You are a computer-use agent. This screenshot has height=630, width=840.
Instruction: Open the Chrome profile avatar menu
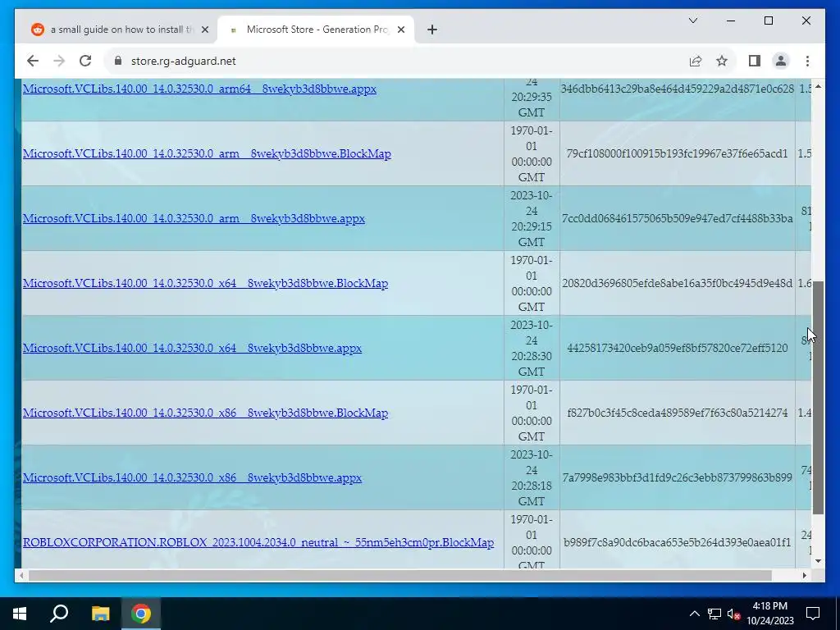coord(781,61)
